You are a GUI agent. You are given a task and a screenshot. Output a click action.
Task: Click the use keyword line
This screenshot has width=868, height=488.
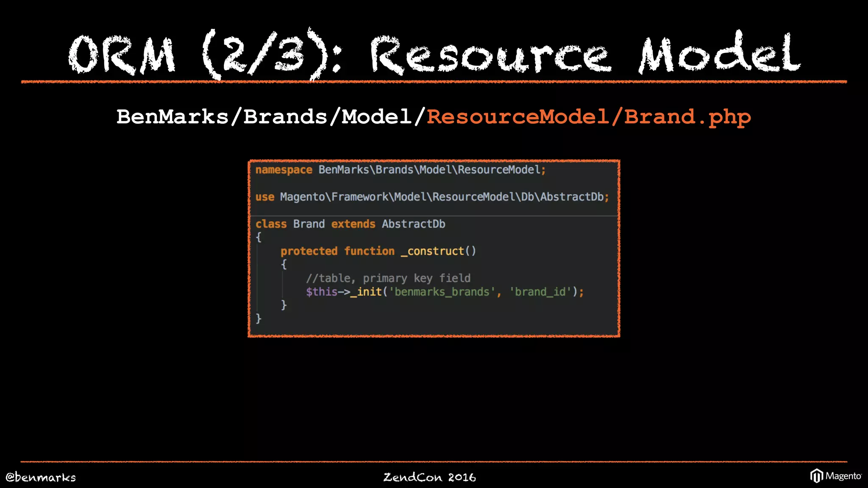[265, 197]
